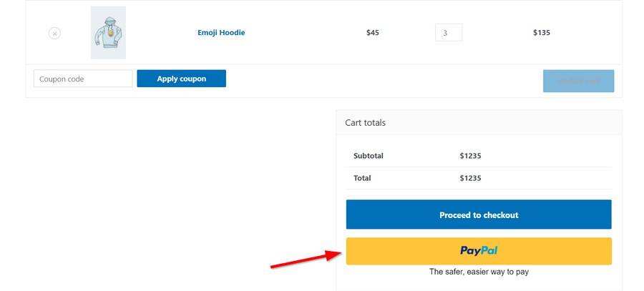Click into the Coupon code field

click(83, 79)
